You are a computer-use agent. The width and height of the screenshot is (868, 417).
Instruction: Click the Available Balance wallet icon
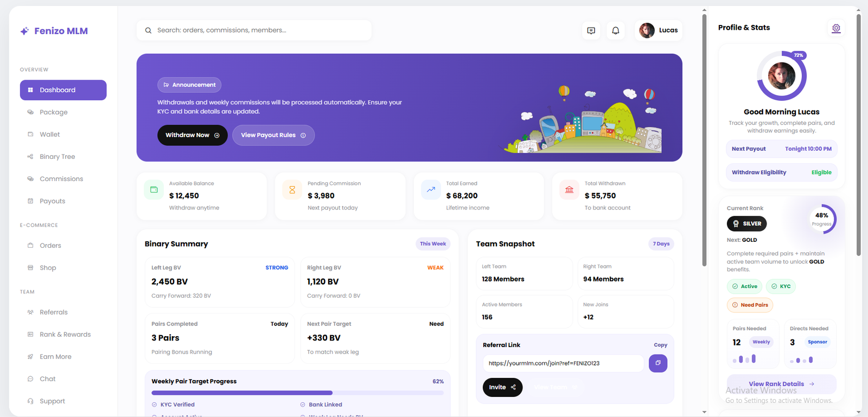coord(154,190)
